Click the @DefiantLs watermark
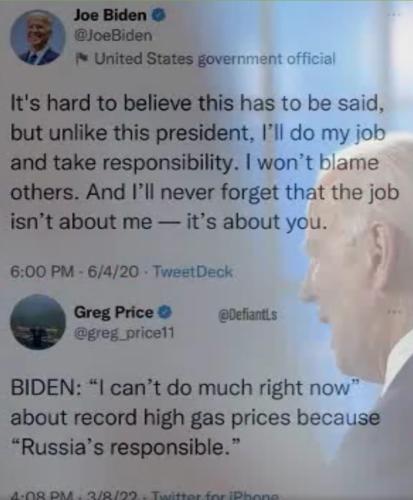 (x=248, y=314)
